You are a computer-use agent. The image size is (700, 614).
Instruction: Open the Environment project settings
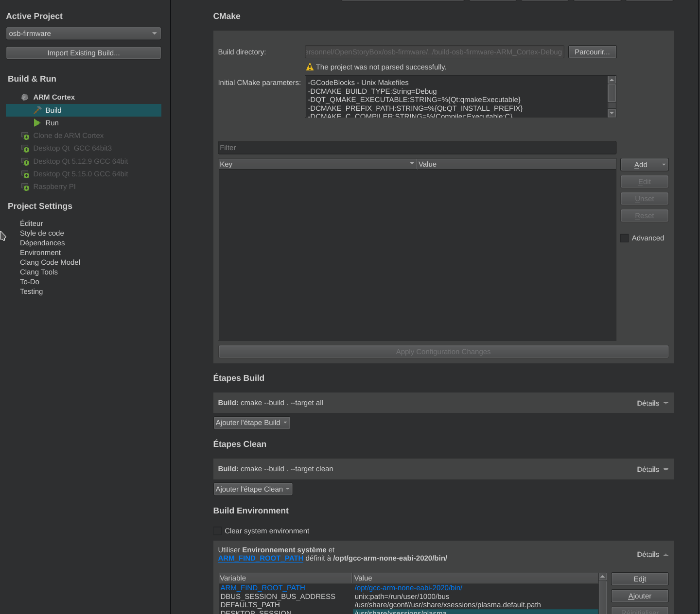pyautogui.click(x=40, y=253)
